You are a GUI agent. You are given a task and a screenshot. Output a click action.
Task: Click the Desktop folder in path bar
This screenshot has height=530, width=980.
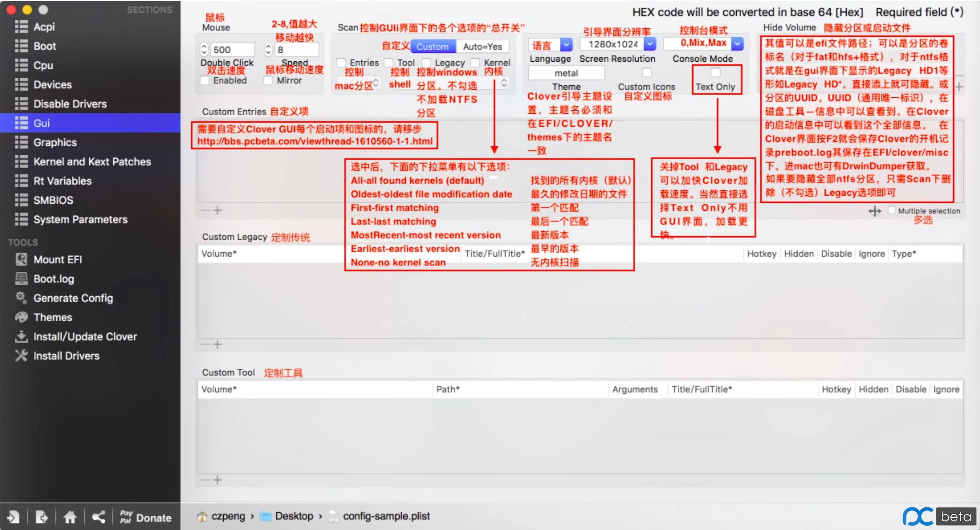tap(287, 516)
